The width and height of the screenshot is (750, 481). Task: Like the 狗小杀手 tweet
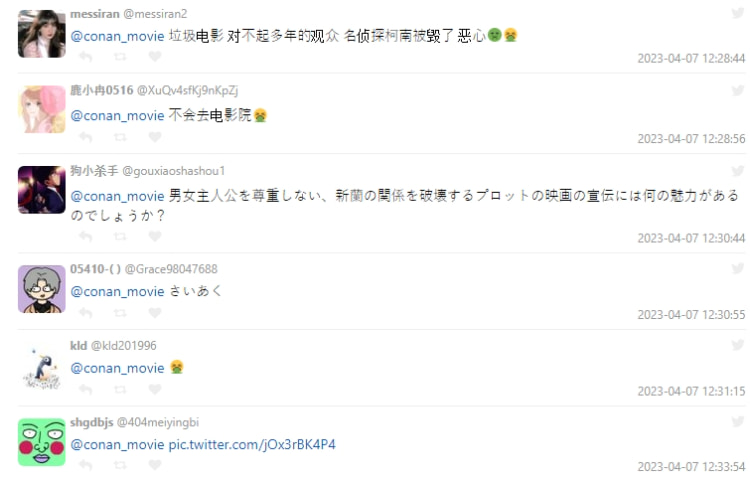point(154,237)
